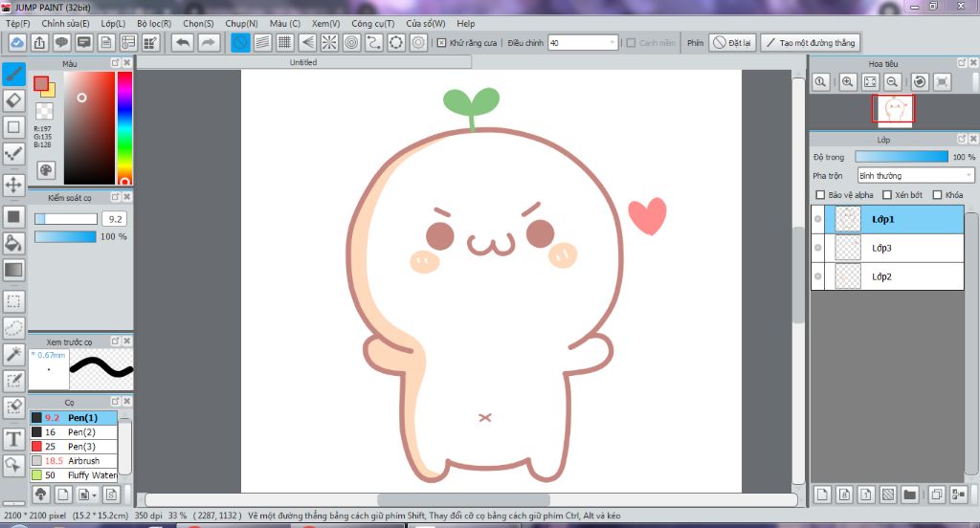
Task: Toggle visibility of layer Lớp2
Action: [x=817, y=276]
